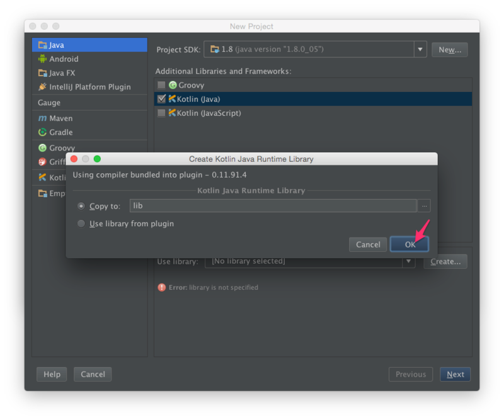Click the 'Use library:' label

pos(178,261)
